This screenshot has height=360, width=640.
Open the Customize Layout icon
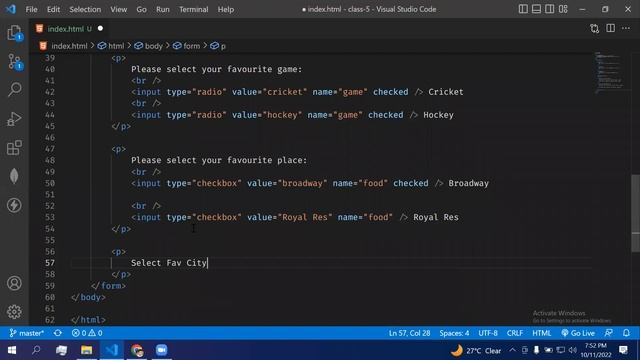[x=563, y=9]
